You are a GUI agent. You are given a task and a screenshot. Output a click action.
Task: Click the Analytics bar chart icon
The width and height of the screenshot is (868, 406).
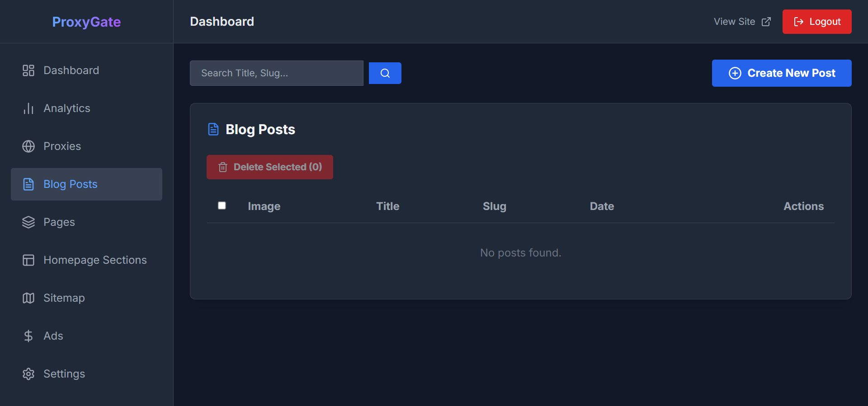click(28, 108)
